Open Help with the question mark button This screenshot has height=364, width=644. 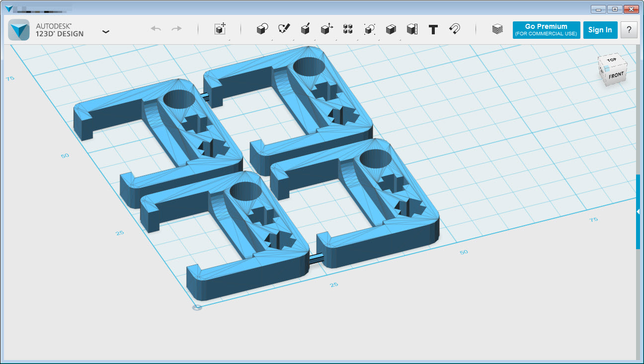[629, 30]
